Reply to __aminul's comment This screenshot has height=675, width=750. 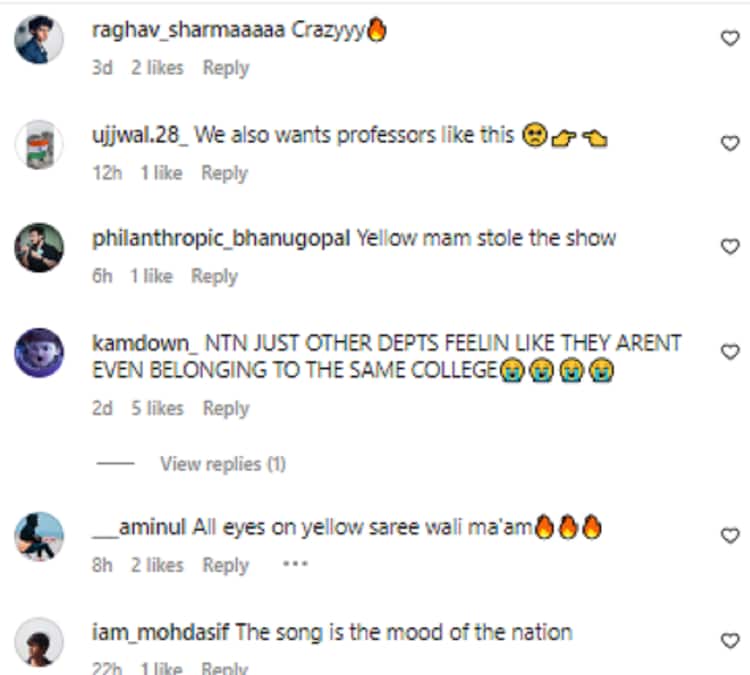tap(226, 565)
